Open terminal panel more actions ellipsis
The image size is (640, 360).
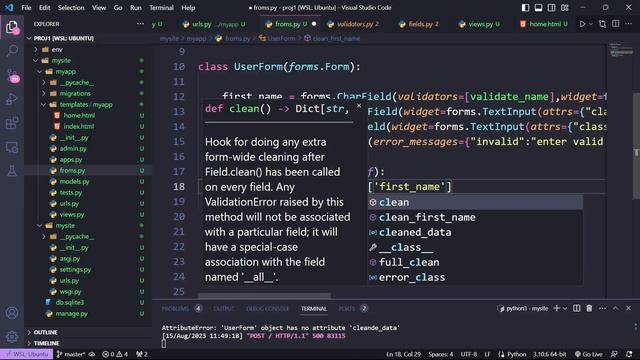click(602, 309)
